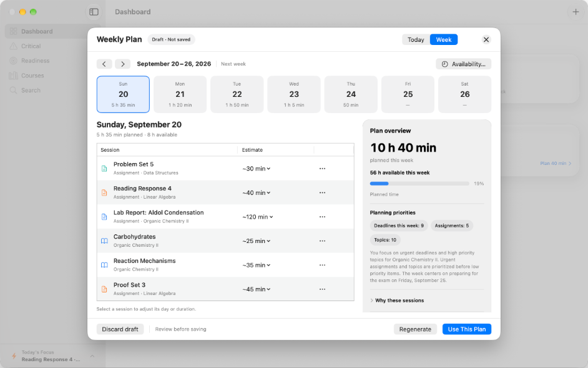Change the Reaction Mechanisms ~35 min estimate

pos(256,265)
